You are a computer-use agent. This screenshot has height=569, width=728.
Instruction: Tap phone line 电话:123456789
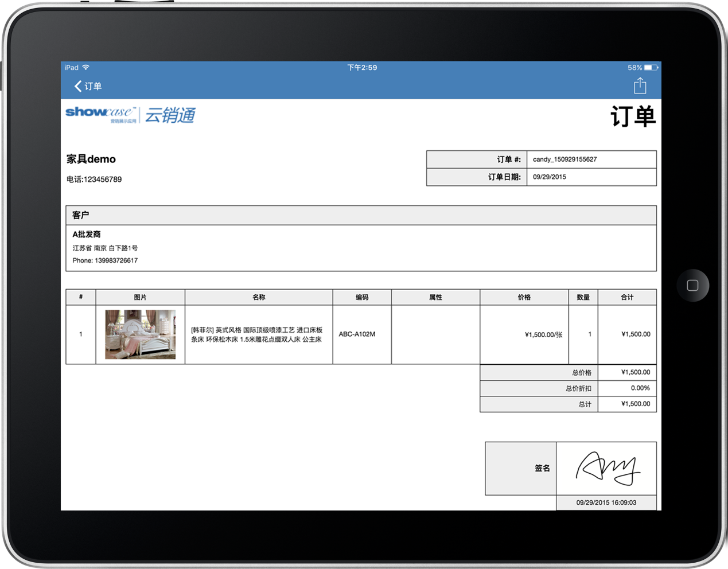tap(94, 180)
